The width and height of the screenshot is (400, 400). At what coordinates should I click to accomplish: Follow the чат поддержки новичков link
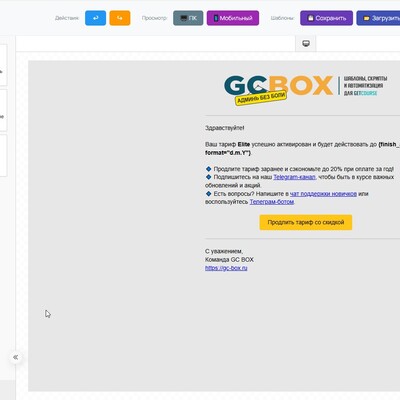pos(323,194)
